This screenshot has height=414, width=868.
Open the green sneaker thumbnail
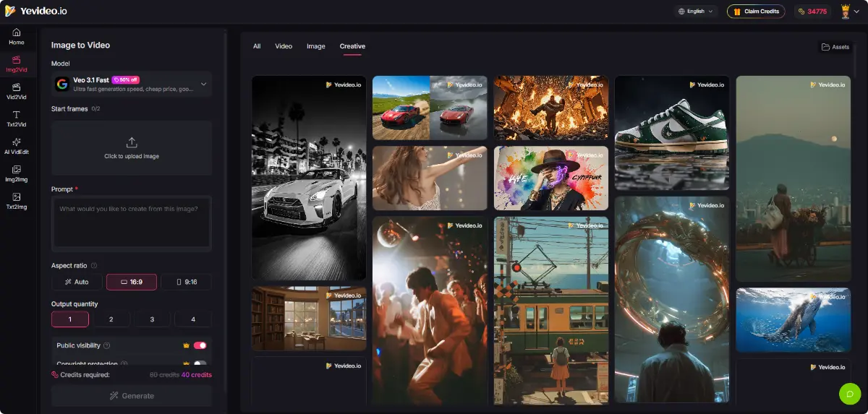672,133
